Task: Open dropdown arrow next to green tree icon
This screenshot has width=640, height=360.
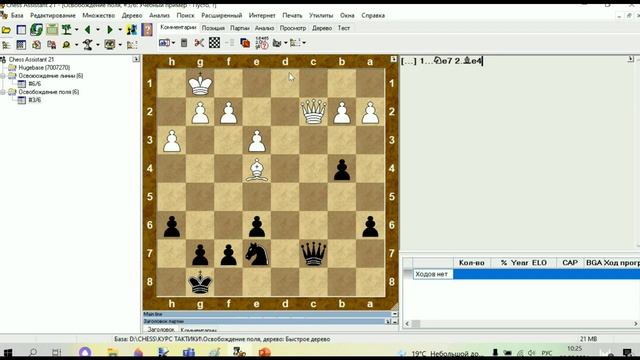Action: [x=76, y=30]
